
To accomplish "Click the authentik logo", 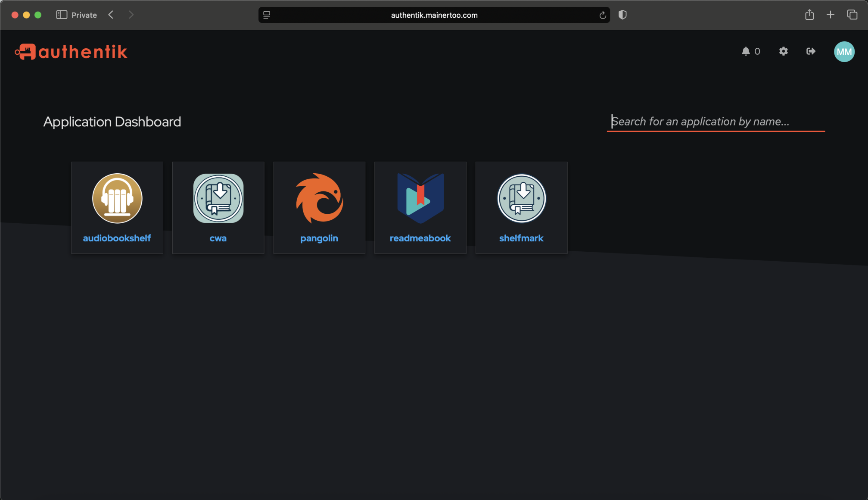I will tap(71, 52).
